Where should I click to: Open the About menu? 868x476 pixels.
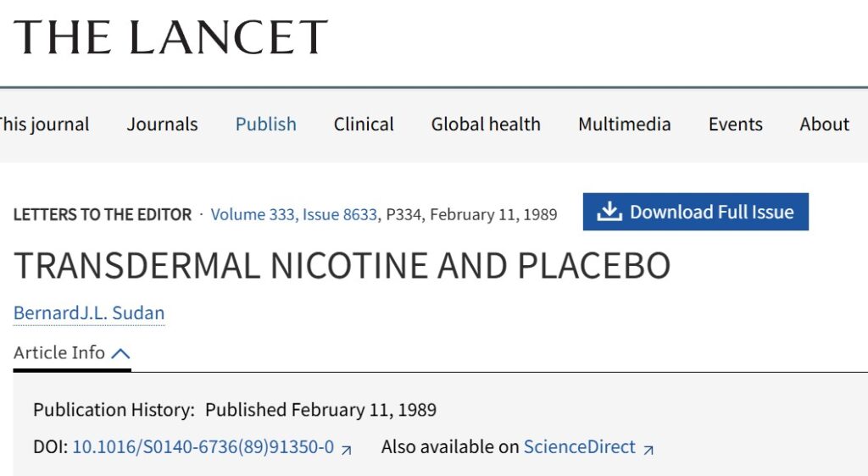click(x=824, y=125)
